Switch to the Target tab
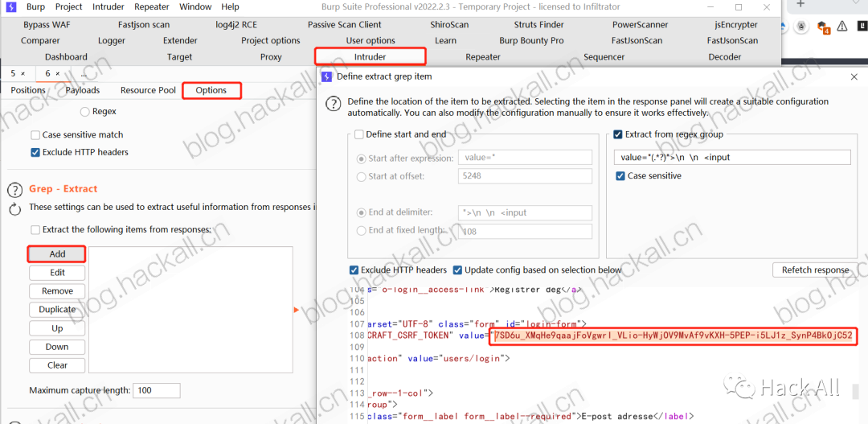 179,57
